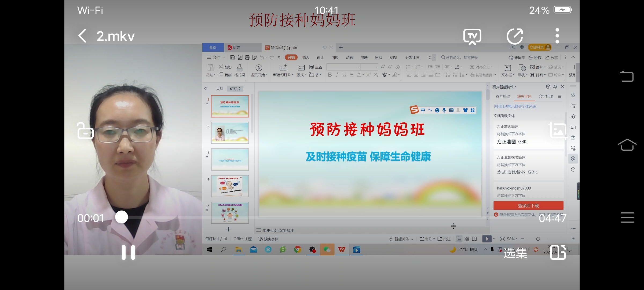Click 登录后下载 red button
Viewport: 644px width, 290px height.
point(528,206)
